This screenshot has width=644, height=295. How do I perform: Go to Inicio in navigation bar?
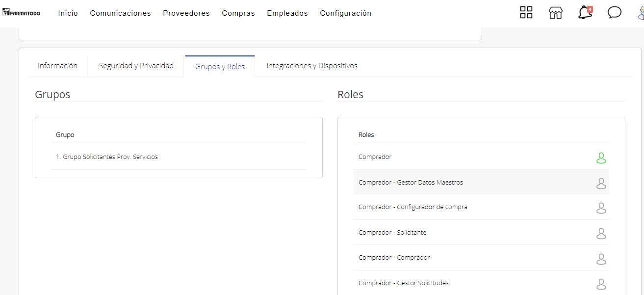click(x=68, y=13)
